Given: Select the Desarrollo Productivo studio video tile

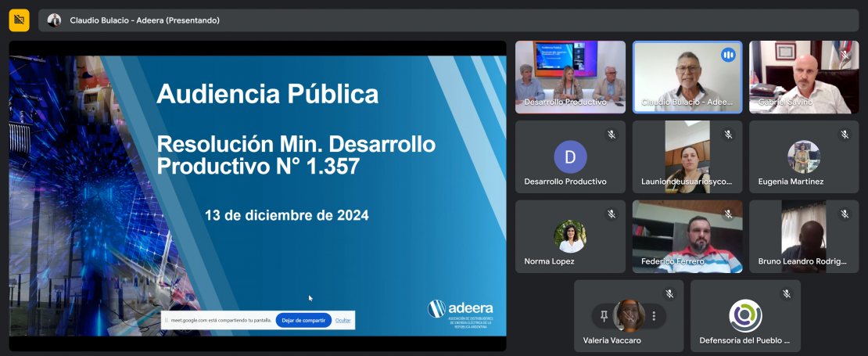Looking at the screenshot, I should click(x=570, y=77).
